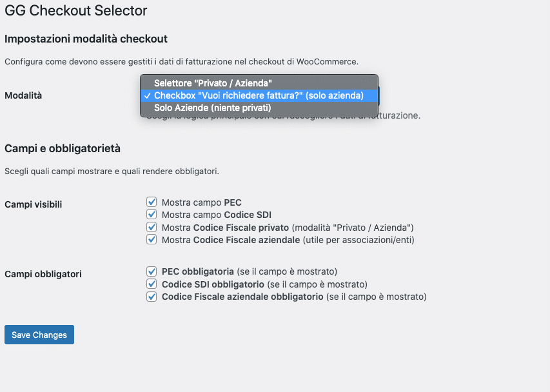The width and height of the screenshot is (550, 392).
Task: Uncheck the Mostra campo PEC checkbox
Action: click(x=152, y=202)
